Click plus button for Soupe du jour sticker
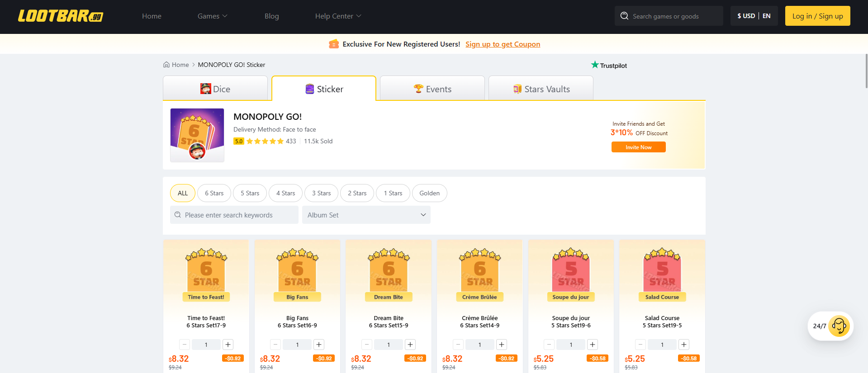 tap(593, 345)
